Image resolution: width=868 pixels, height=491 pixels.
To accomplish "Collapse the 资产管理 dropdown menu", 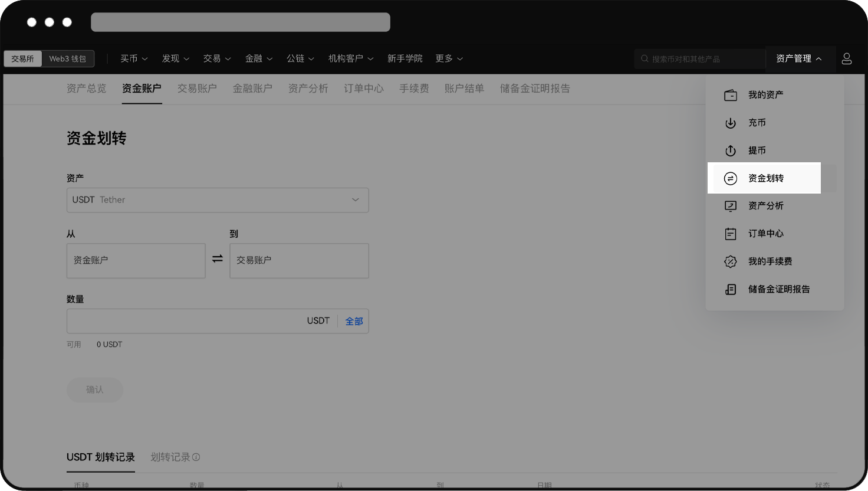I will (x=800, y=58).
